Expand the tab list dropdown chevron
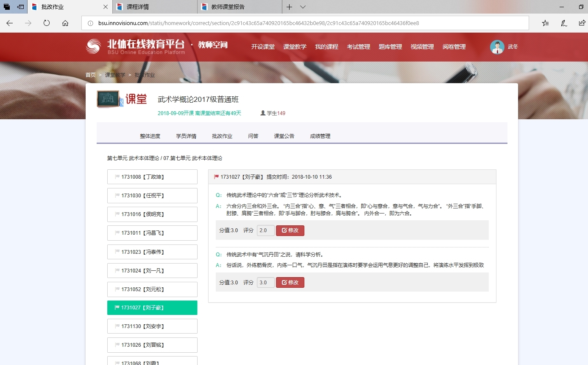The height and width of the screenshot is (365, 588). coord(303,7)
